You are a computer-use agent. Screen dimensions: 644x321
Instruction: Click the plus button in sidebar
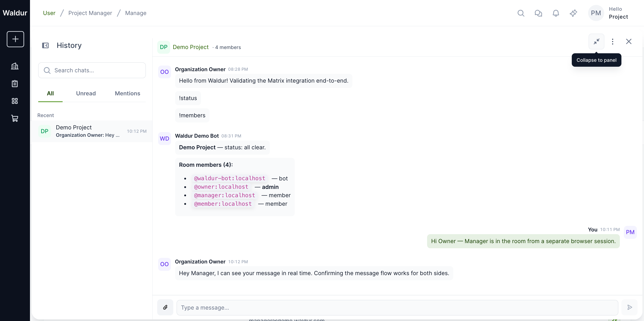coord(15,39)
